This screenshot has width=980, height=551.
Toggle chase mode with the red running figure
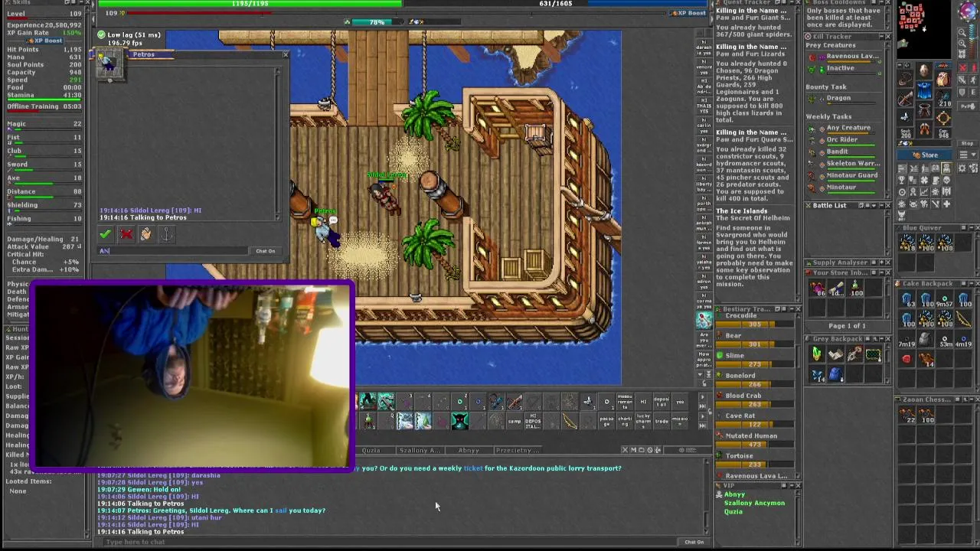(x=974, y=67)
